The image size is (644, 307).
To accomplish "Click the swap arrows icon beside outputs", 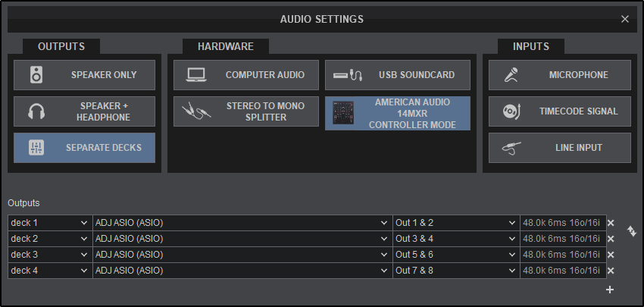I will point(630,230).
